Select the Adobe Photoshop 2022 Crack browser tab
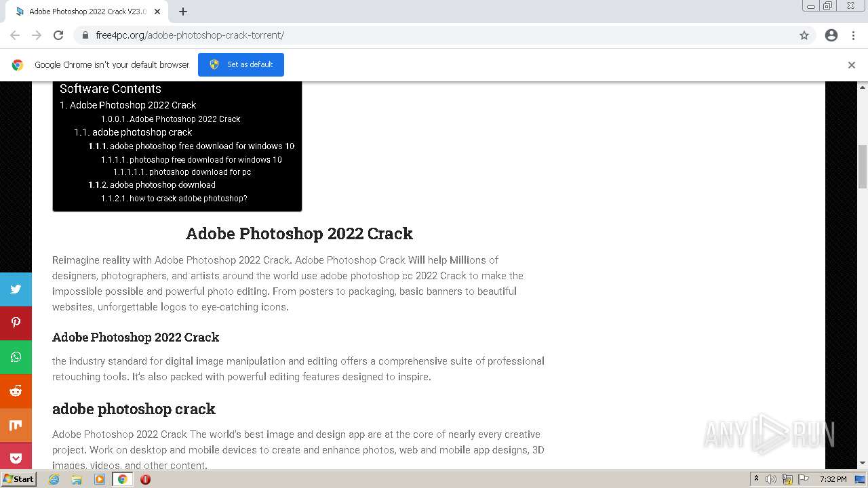 point(87,12)
